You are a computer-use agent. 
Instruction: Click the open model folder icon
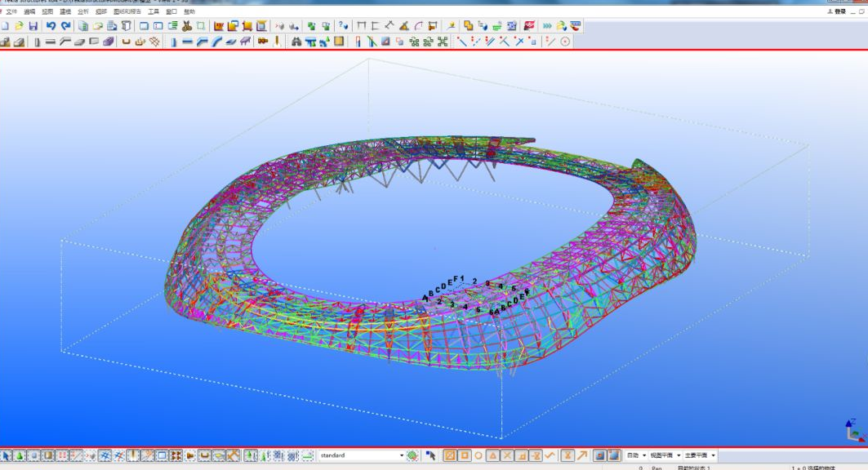click(20, 26)
